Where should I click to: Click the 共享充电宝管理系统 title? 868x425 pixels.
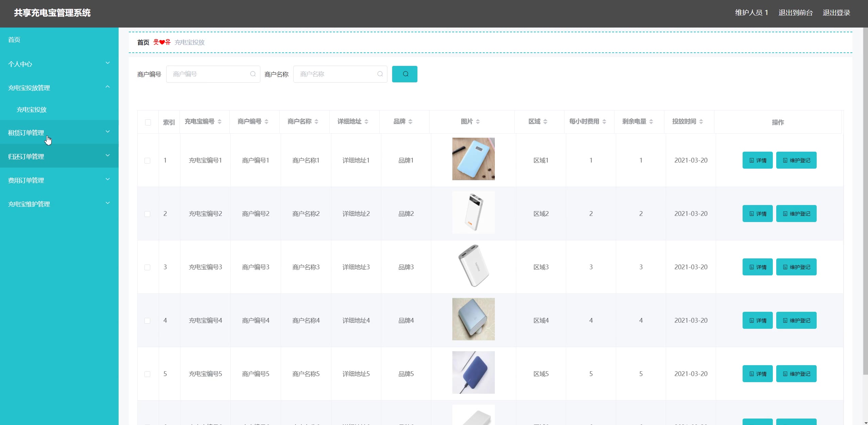click(x=52, y=13)
